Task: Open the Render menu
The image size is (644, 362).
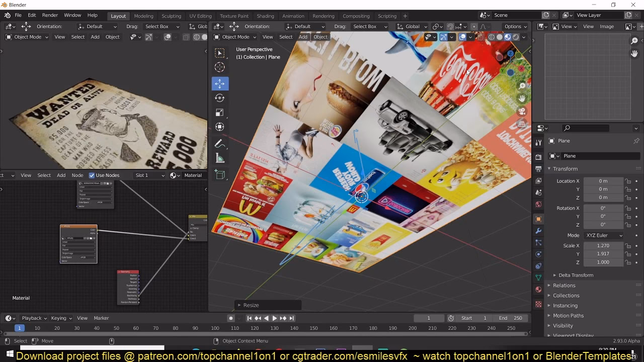Action: tap(50, 16)
